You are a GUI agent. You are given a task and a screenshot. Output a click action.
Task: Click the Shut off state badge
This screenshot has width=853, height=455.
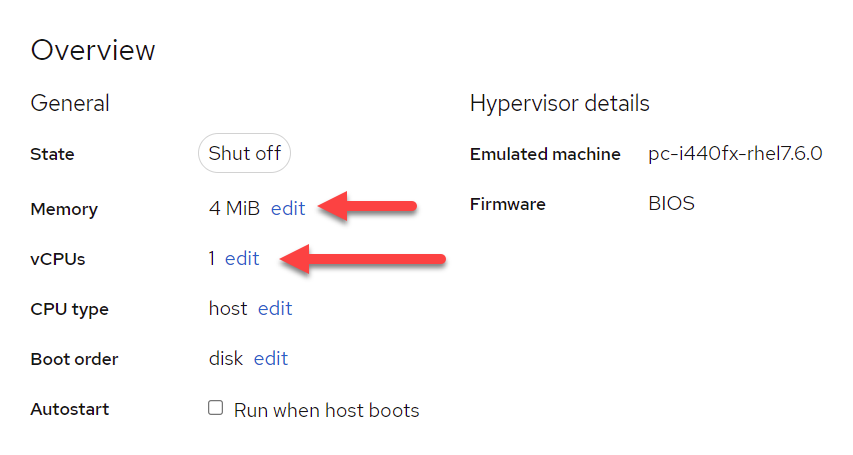click(244, 154)
